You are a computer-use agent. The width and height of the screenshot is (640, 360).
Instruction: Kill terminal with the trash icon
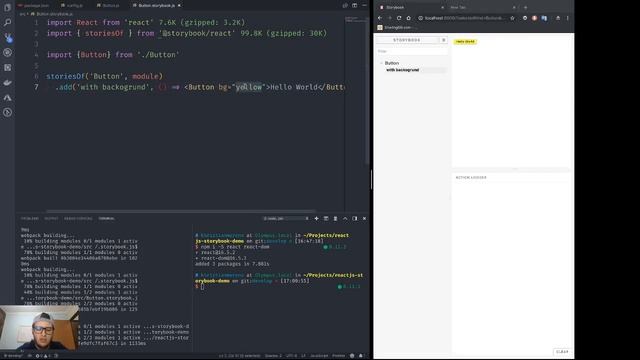click(x=336, y=219)
